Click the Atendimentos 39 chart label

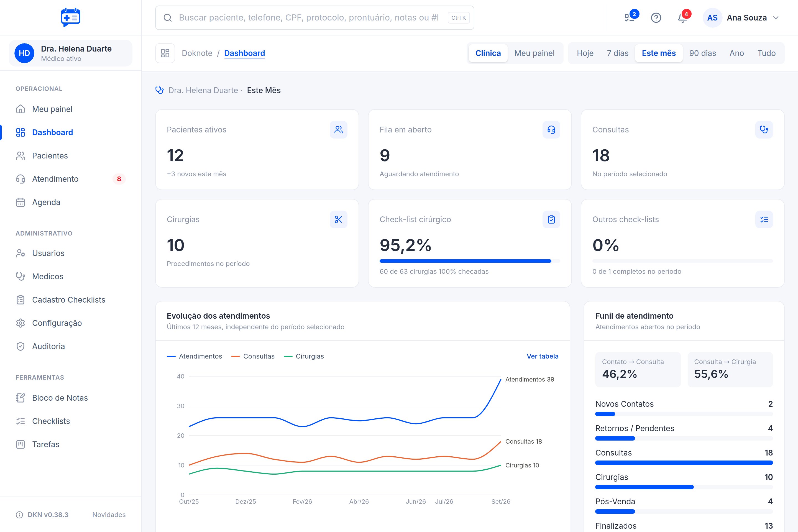[x=530, y=379]
